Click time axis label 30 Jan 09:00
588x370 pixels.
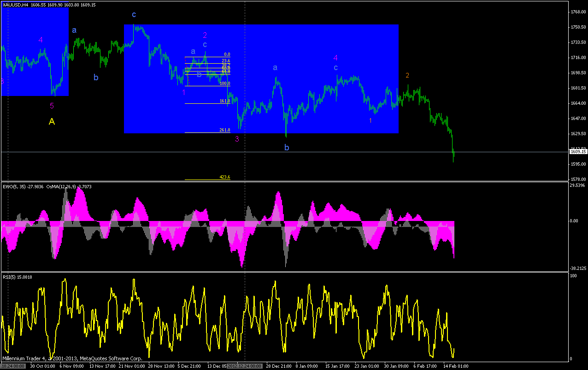396,366
